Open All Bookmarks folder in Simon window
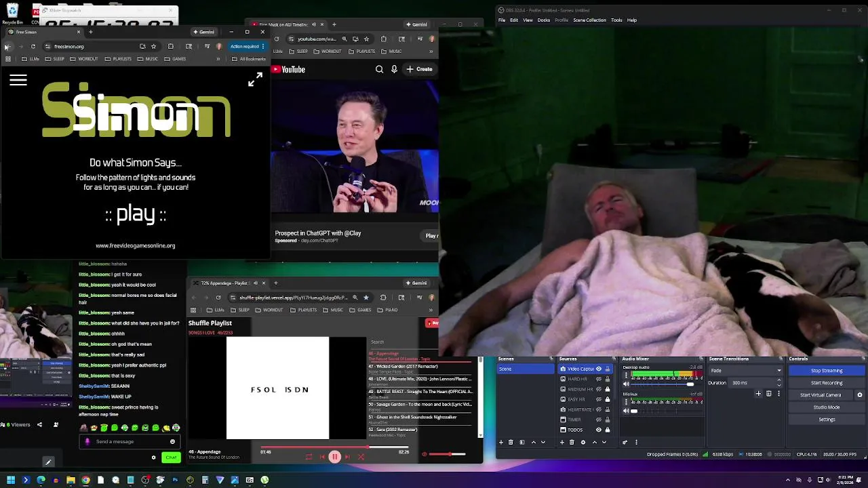Image resolution: width=868 pixels, height=488 pixels. click(x=249, y=59)
